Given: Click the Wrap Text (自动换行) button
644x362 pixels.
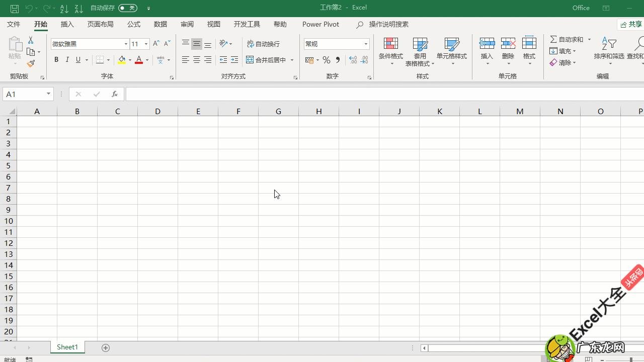Looking at the screenshot, I should pyautogui.click(x=263, y=44).
